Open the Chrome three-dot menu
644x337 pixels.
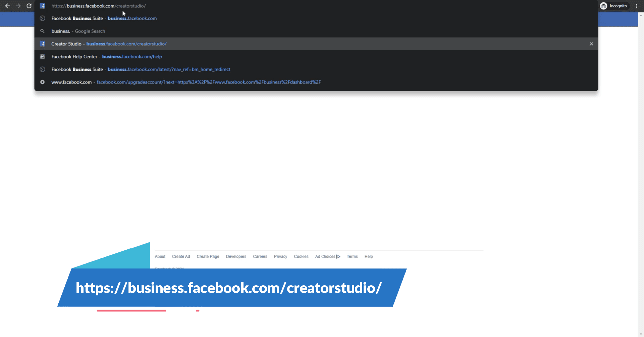637,6
